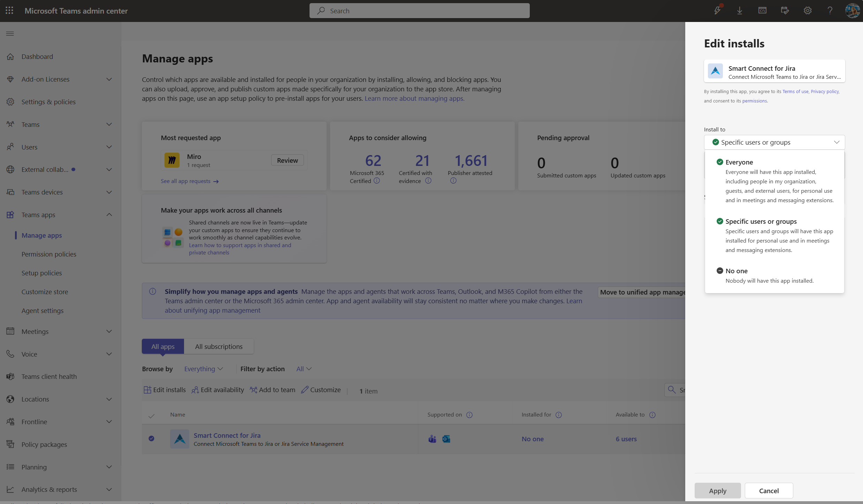Switch to the All subscriptions tab
The image size is (863, 504).
219,346
